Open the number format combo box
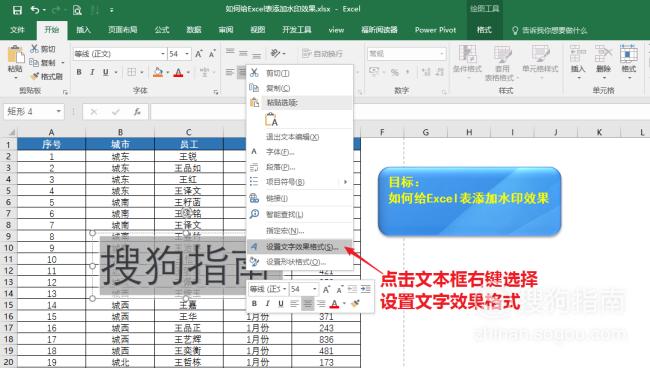 (407, 53)
